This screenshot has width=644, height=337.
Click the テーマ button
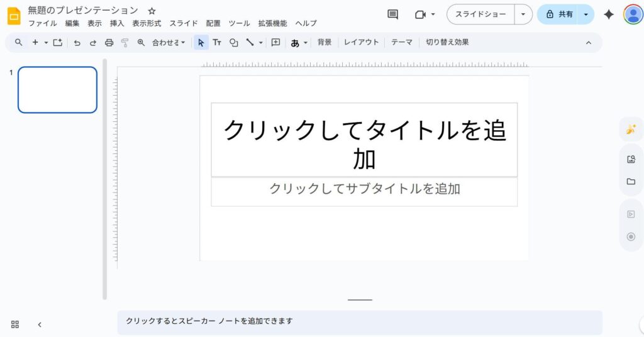tap(402, 42)
